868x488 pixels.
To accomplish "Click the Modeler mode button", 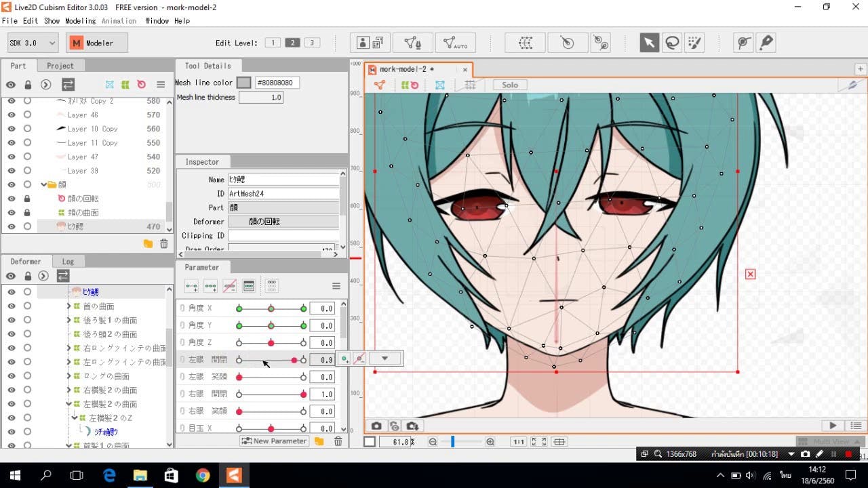I will pos(97,43).
